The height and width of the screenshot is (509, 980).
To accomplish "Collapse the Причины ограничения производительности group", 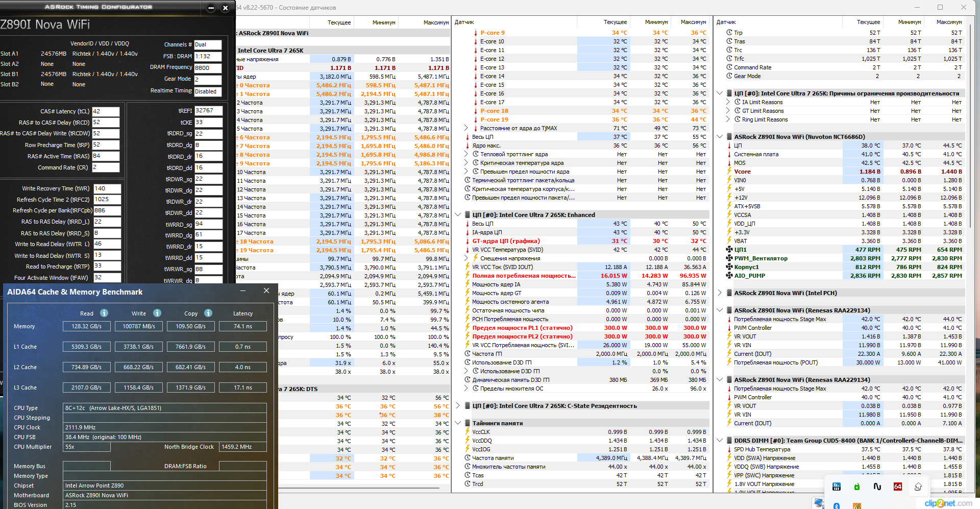I will [x=720, y=93].
